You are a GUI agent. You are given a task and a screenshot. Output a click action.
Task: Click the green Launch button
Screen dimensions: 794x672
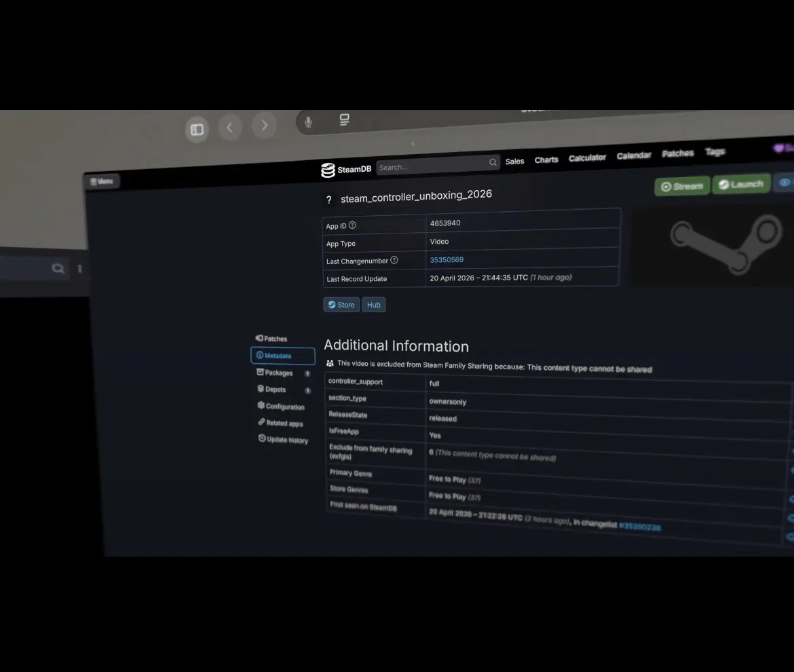[x=741, y=184]
